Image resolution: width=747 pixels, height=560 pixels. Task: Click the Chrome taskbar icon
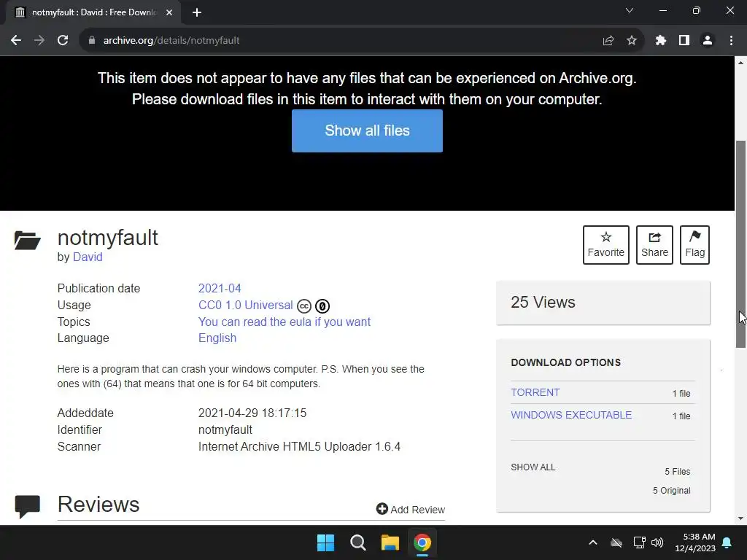click(422, 542)
